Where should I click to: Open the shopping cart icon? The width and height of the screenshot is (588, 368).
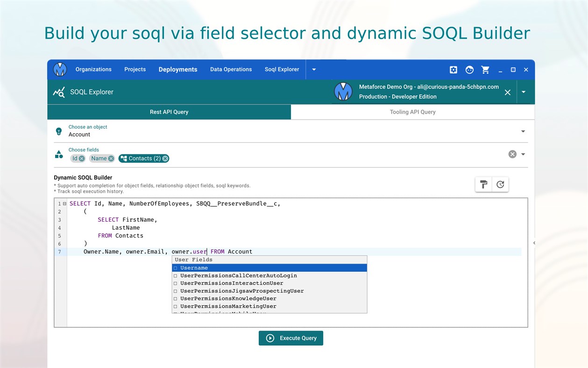pyautogui.click(x=485, y=70)
